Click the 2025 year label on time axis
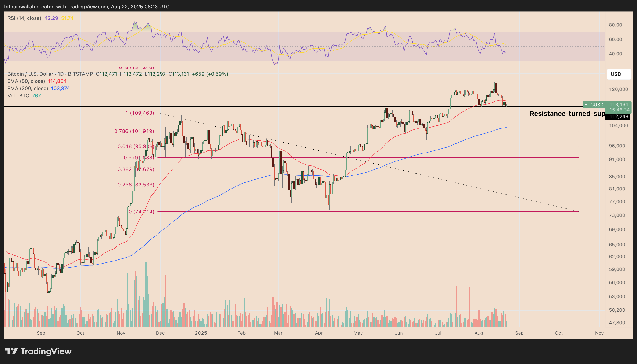The image size is (637, 364). click(x=201, y=333)
